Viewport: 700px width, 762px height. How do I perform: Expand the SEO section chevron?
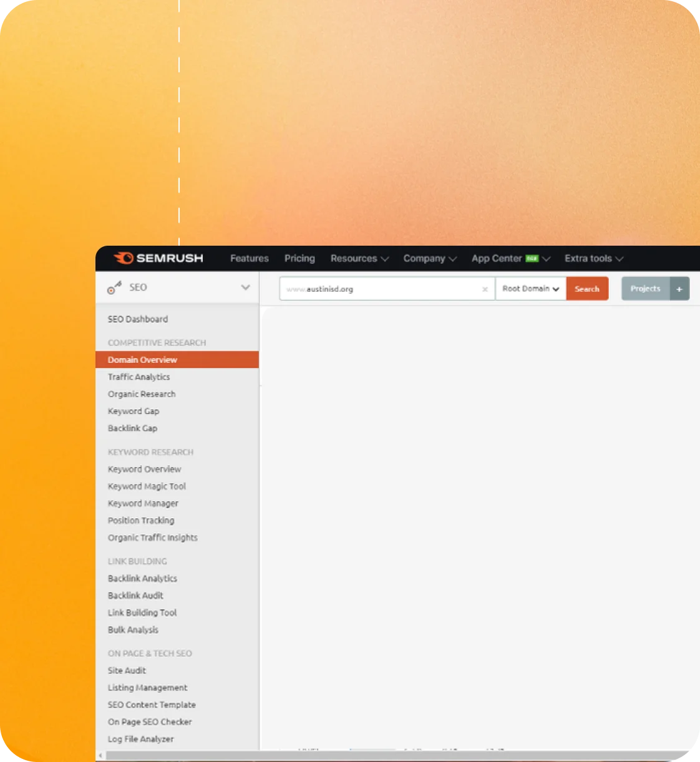[x=245, y=287]
